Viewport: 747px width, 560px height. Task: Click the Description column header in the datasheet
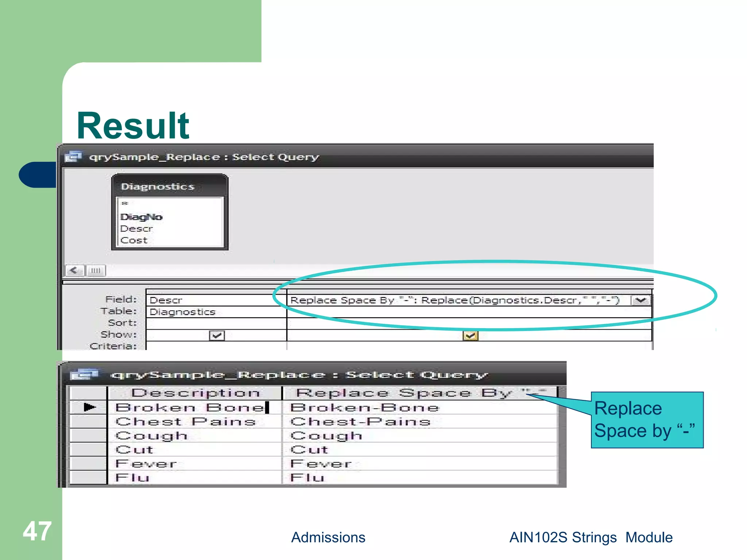point(196,393)
